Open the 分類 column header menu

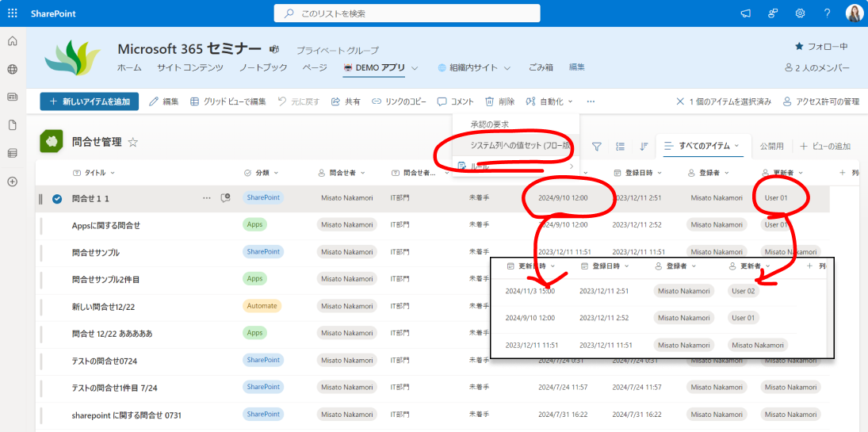point(261,173)
